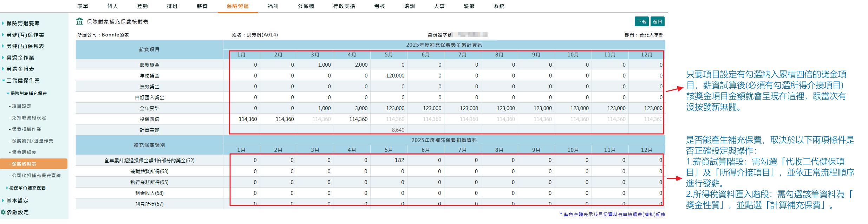The image size is (868, 224).
Task: Click the 3,000 value in 全年累計 row
Action: tap(361, 108)
